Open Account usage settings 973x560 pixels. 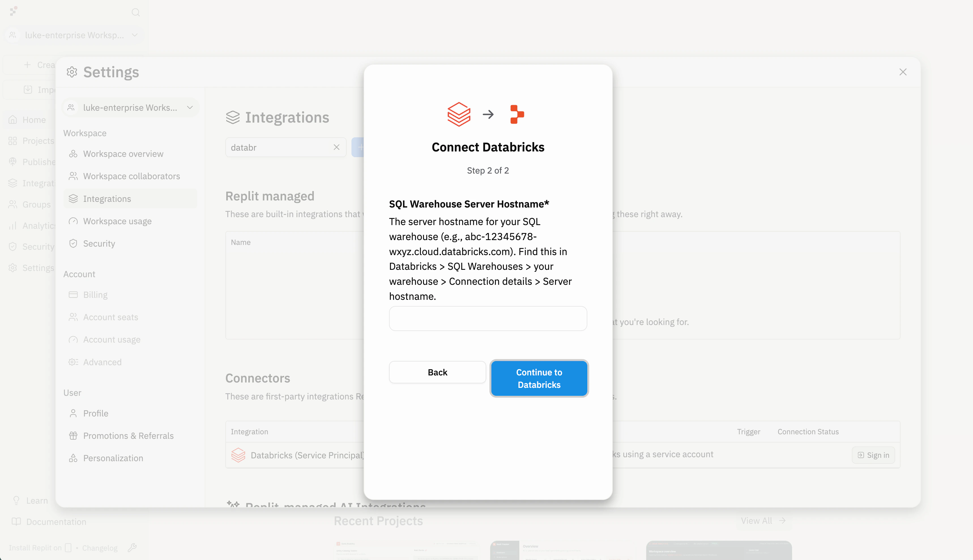click(130, 340)
